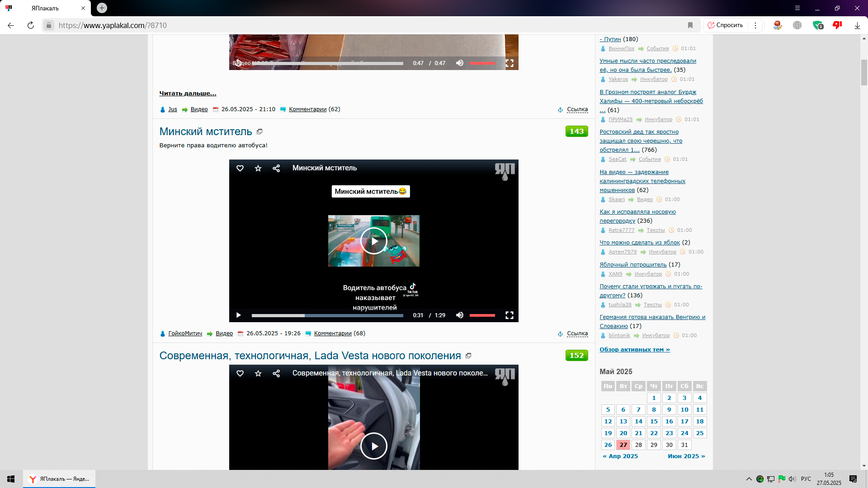
Task: Play Минский мститель from the control bar
Action: tap(238, 315)
